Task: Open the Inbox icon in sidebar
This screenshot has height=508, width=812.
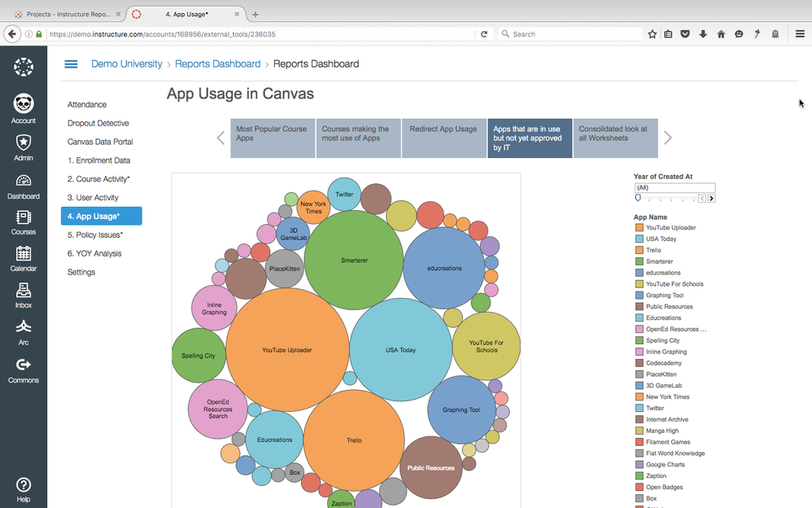Action: (24, 291)
